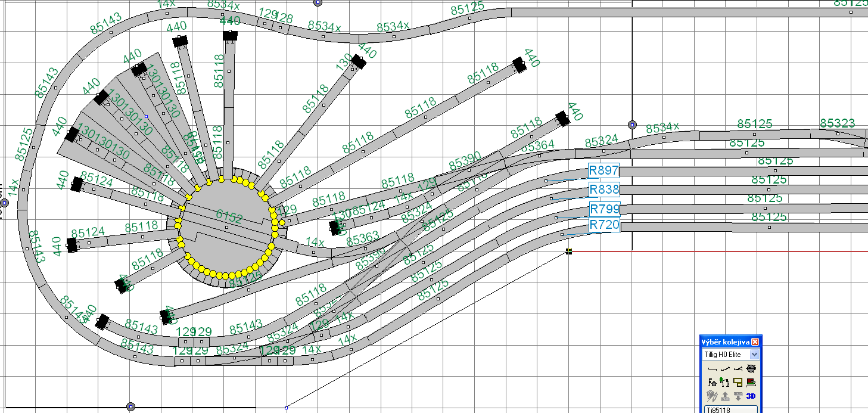This screenshot has height=413, width=868.
Task: Click the Ti85118 track code field
Action: click(x=729, y=410)
